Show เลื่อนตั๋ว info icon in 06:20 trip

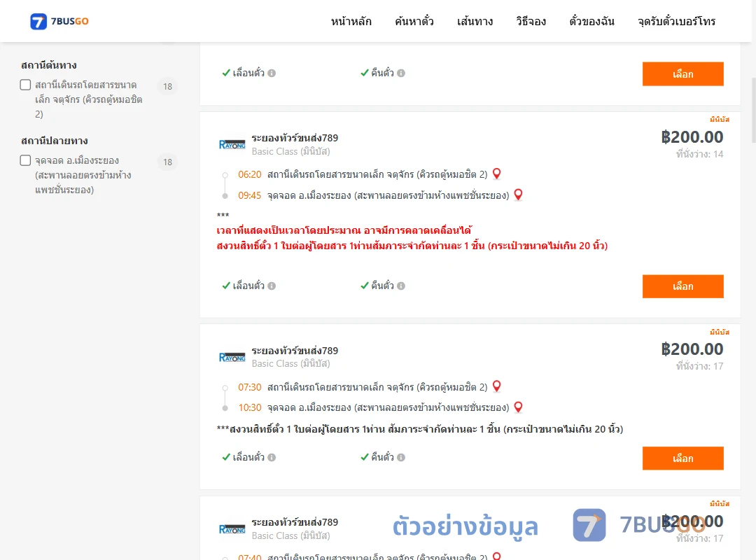[272, 286]
